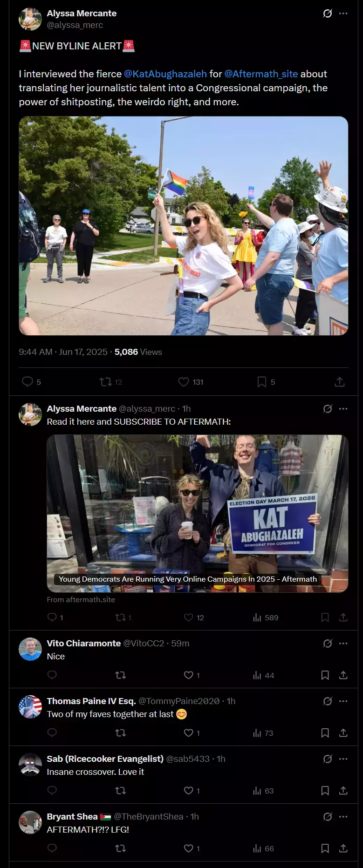Open Grok icon on main post header
This screenshot has width=363, height=868.
click(x=328, y=14)
